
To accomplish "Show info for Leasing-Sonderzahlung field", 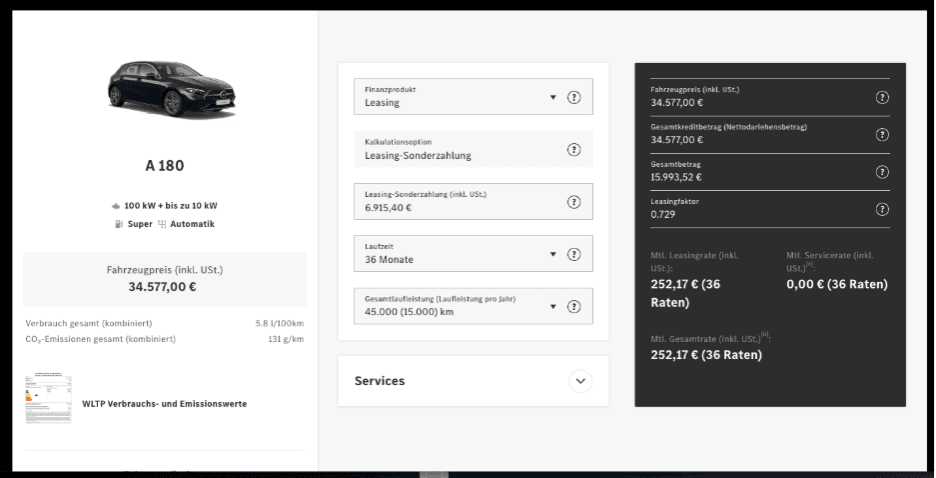I will pos(574,201).
